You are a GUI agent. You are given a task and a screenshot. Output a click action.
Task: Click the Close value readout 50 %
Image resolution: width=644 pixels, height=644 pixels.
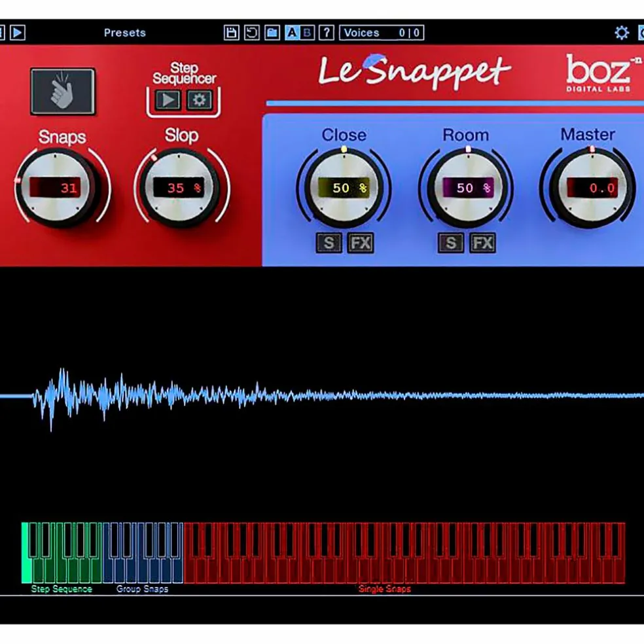coord(344,188)
